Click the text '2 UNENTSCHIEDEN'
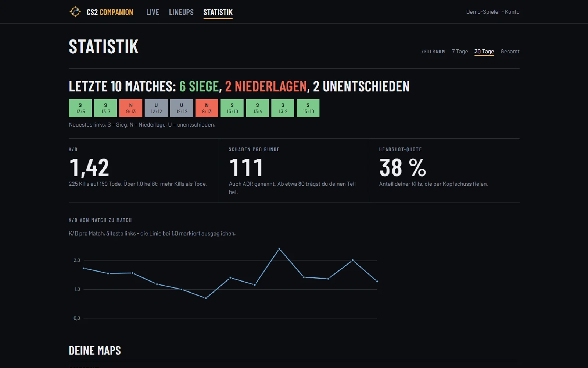This screenshot has height=368, width=588. coord(361,86)
